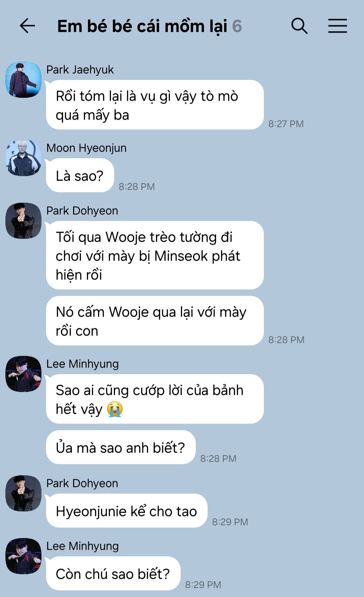Tap the message with crying emoji

pos(155,399)
